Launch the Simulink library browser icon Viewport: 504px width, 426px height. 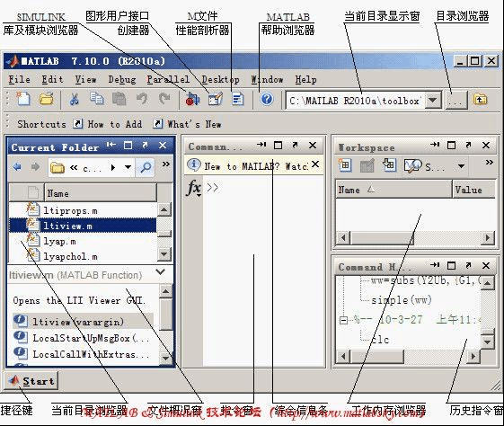192,100
